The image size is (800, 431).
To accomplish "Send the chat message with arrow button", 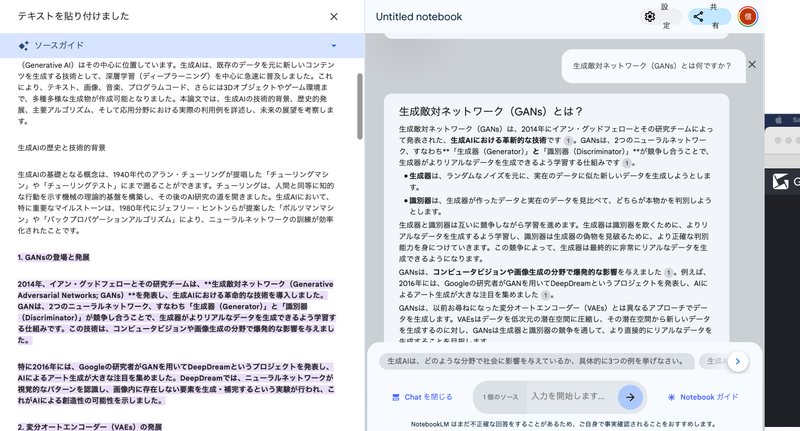I will click(x=629, y=397).
